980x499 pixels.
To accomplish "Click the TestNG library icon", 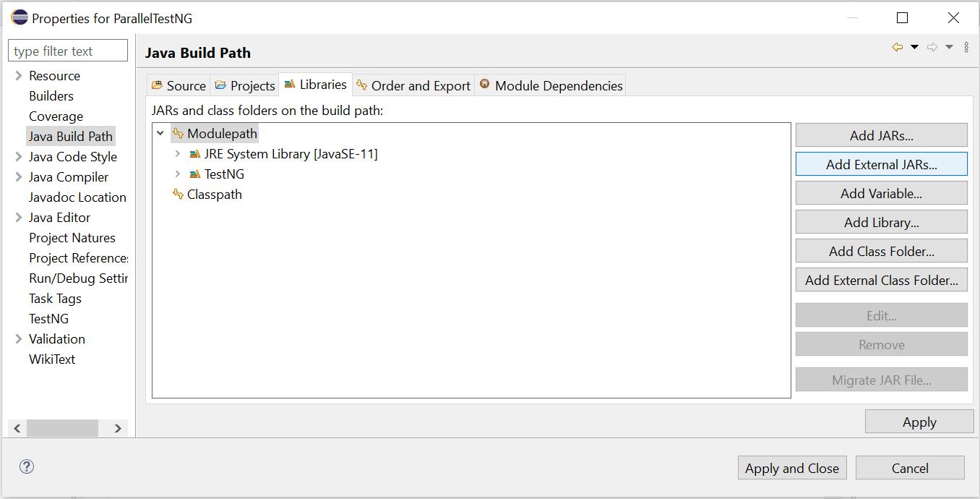I will (194, 174).
